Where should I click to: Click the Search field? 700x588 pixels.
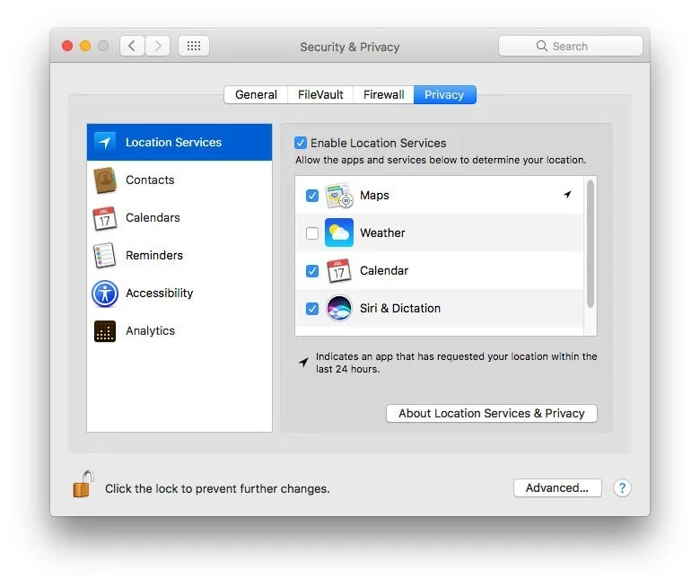pyautogui.click(x=570, y=46)
